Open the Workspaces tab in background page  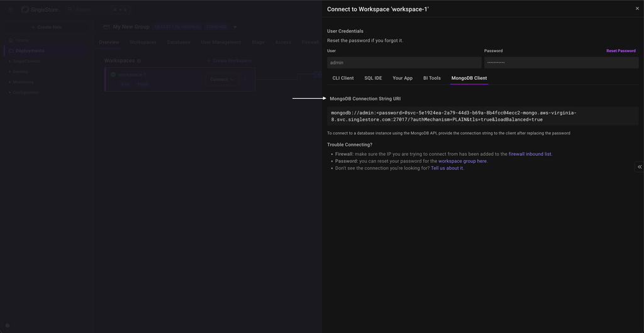pos(143,42)
